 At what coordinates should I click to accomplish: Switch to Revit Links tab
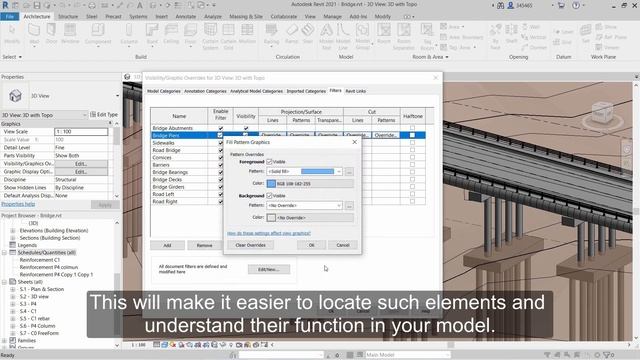pos(356,91)
